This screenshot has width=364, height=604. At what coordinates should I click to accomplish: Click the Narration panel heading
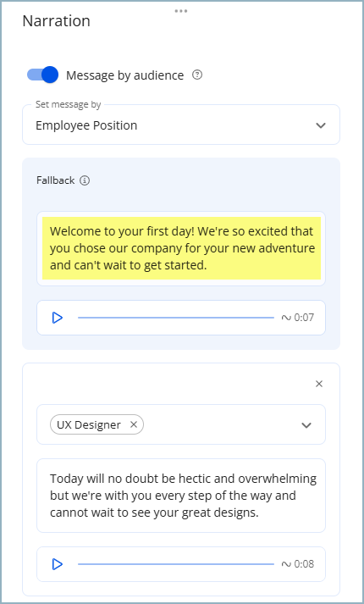coord(56,21)
